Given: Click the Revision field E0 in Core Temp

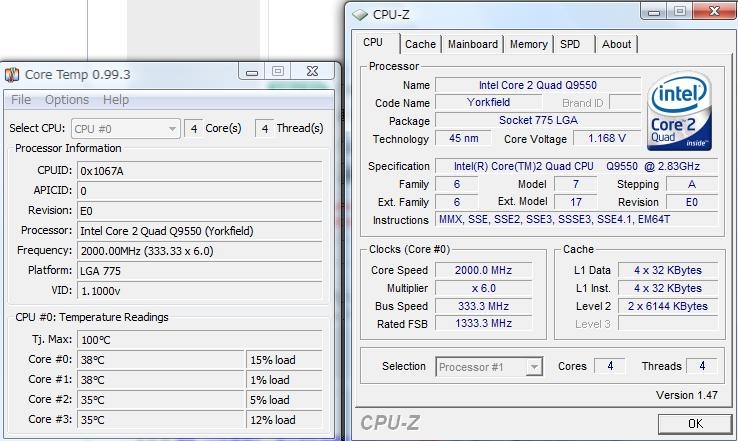Looking at the screenshot, I should (x=200, y=211).
